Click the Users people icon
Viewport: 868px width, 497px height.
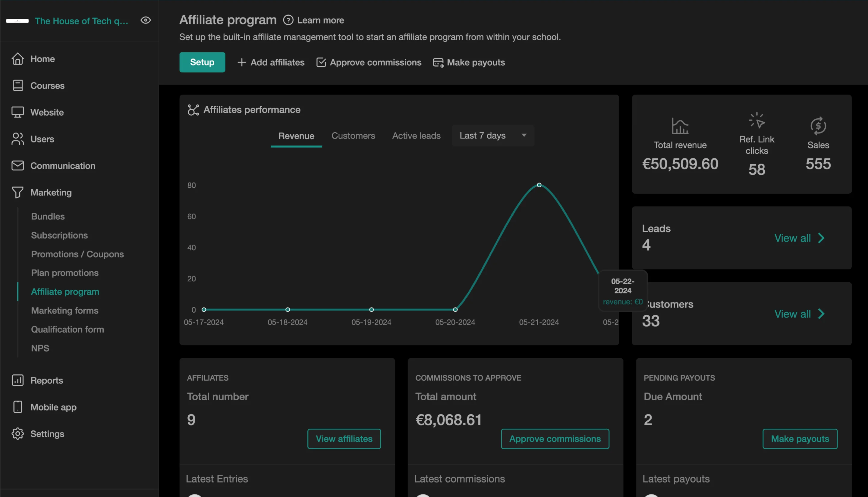17,139
